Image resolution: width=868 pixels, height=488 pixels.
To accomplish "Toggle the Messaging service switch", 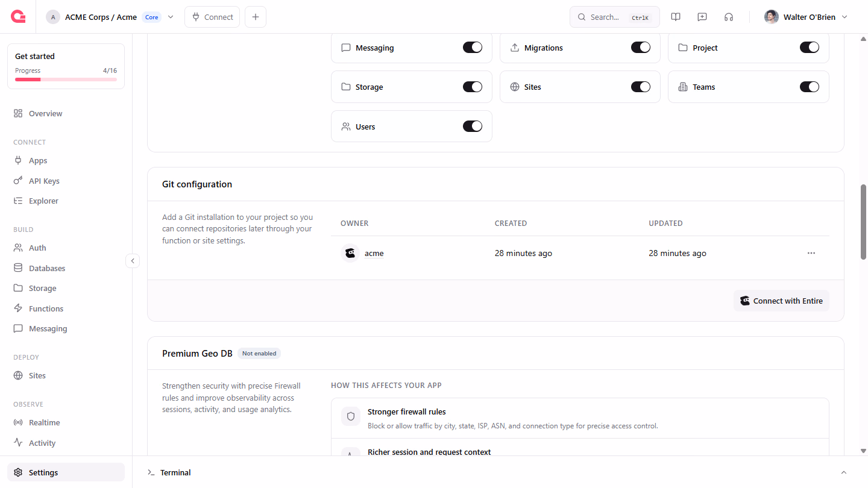I will click(473, 48).
